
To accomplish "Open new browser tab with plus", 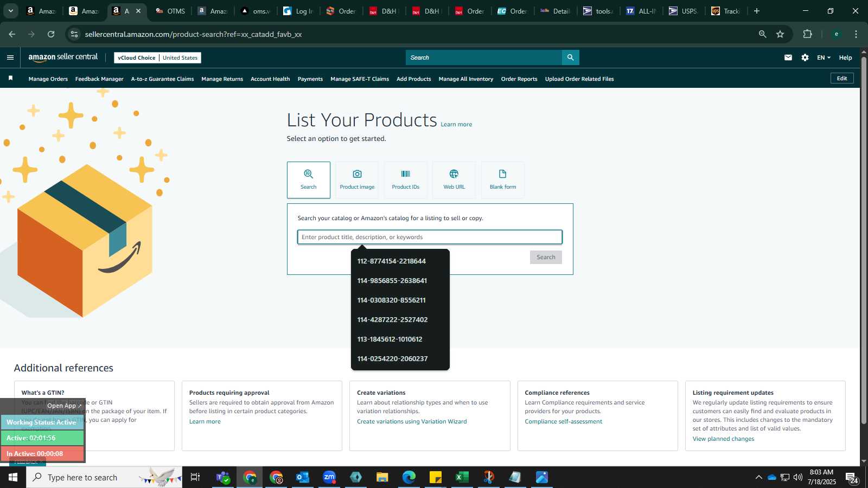I will click(757, 11).
